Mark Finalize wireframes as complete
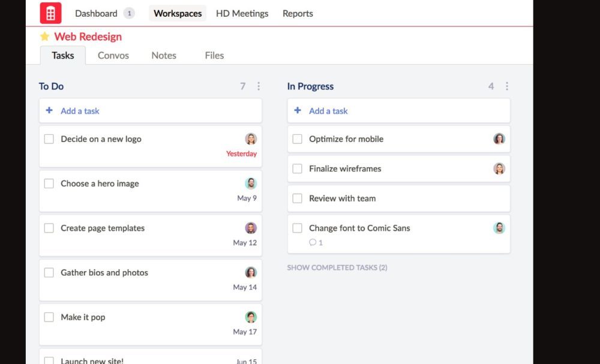Viewport: 600px width, 364px height. tap(297, 169)
